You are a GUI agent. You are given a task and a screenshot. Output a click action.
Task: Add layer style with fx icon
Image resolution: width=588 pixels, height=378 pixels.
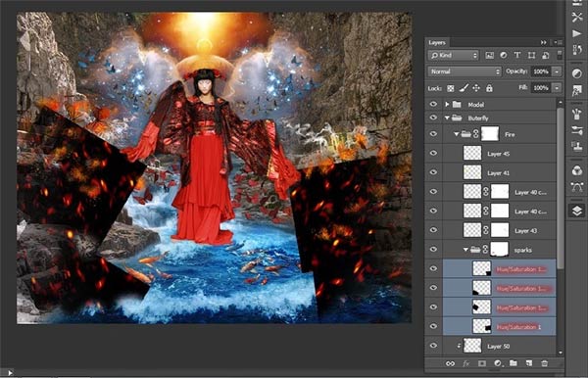(x=465, y=363)
